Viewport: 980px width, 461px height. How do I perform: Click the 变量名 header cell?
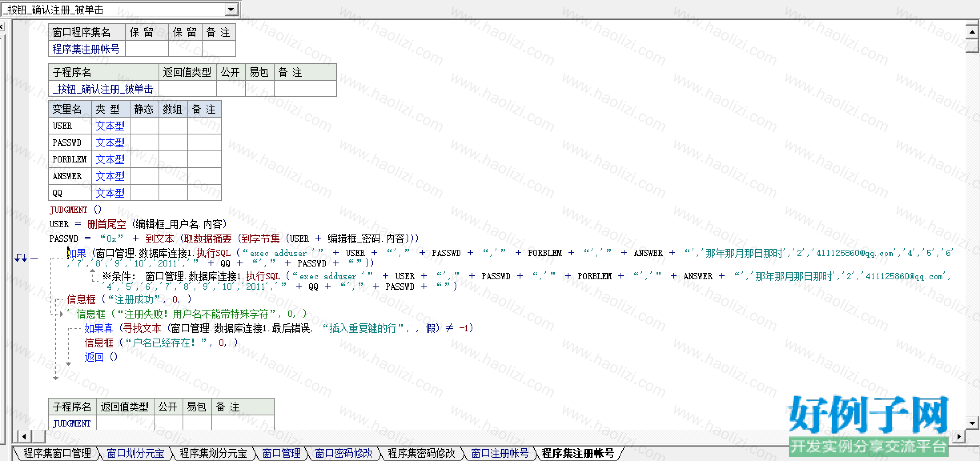(70, 109)
